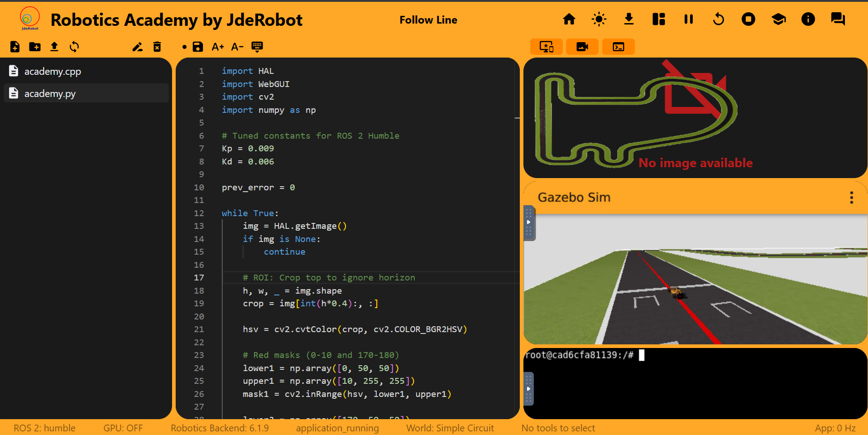Open the keyboard shortcuts icon
The height and width of the screenshot is (435, 868).
click(257, 47)
